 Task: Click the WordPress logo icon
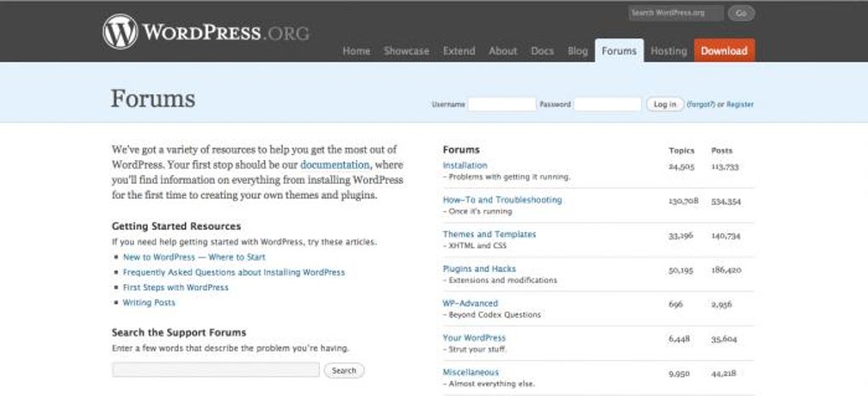[120, 32]
